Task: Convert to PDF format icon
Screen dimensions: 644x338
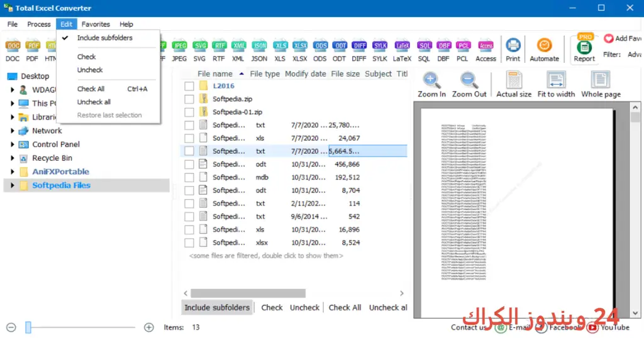Action: coord(33,50)
